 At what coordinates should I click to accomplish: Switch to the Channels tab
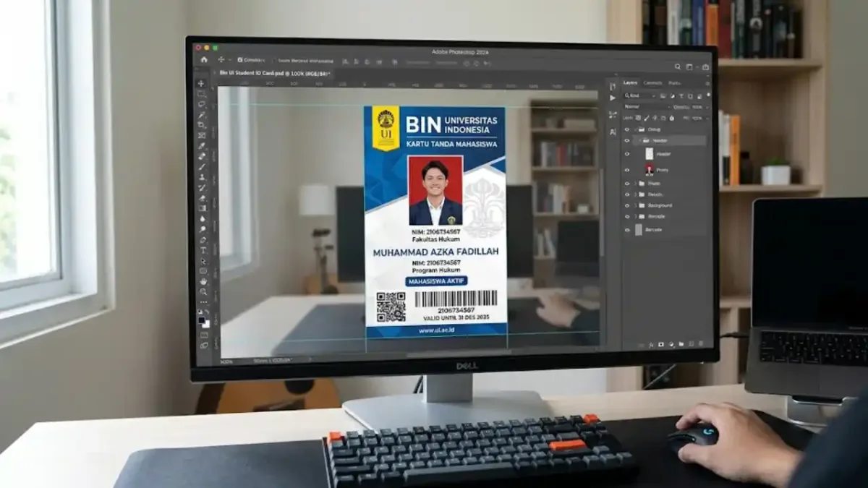pos(652,82)
